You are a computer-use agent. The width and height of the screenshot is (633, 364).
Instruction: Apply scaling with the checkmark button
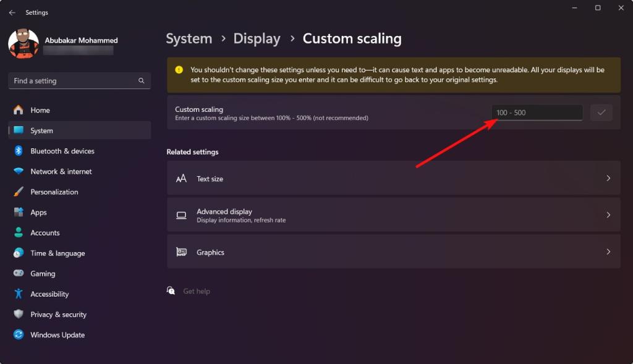(601, 112)
